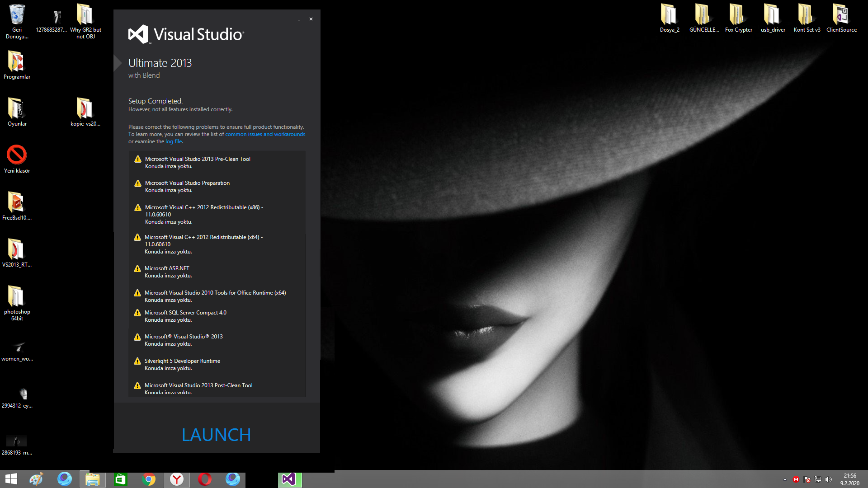Select the usb_driver desktop folder
868x488 pixels.
tap(773, 18)
